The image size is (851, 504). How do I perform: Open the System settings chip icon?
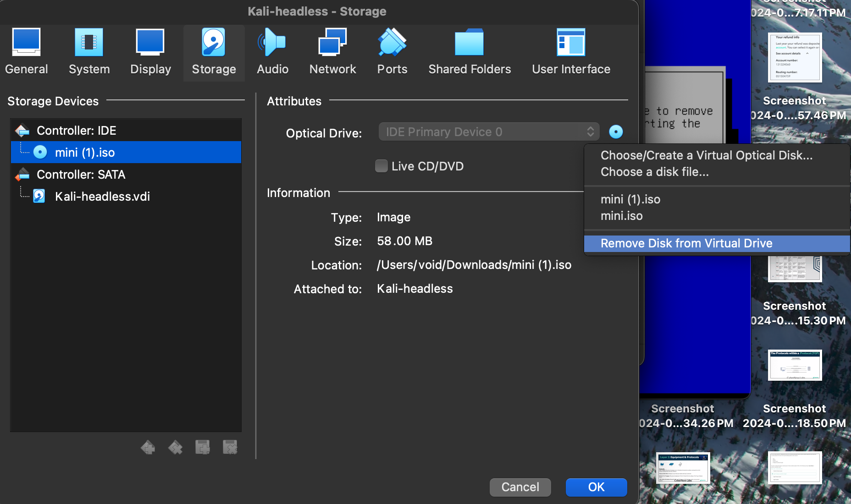coord(89,42)
